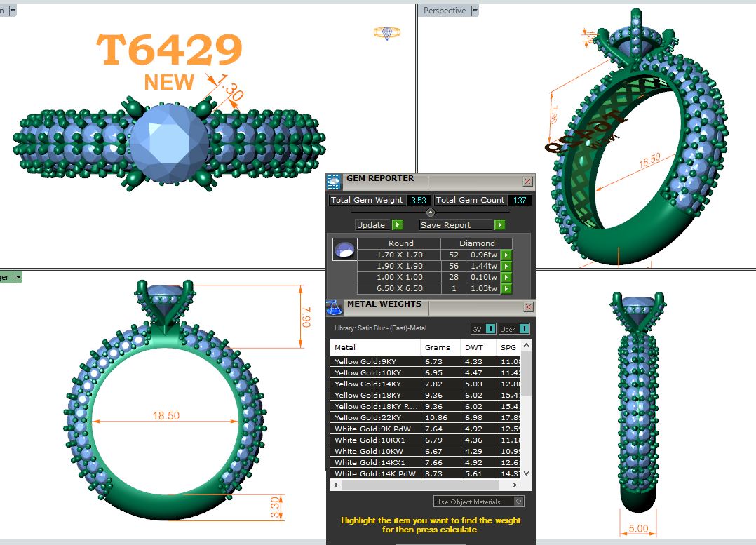Click green arrow for 1.90 X 1.90 gems
The image size is (756, 545).
click(506, 267)
